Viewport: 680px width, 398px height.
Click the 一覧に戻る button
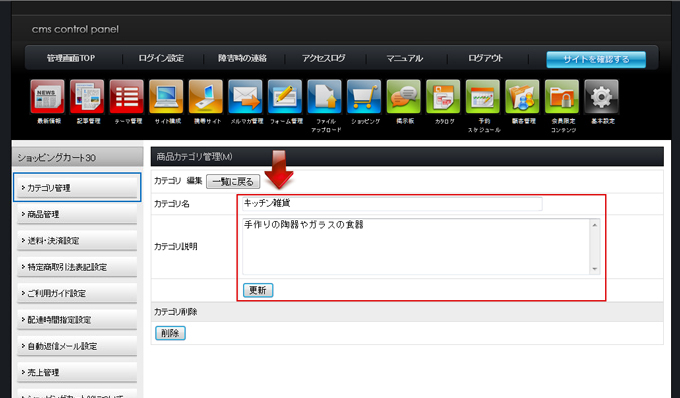coord(233,182)
